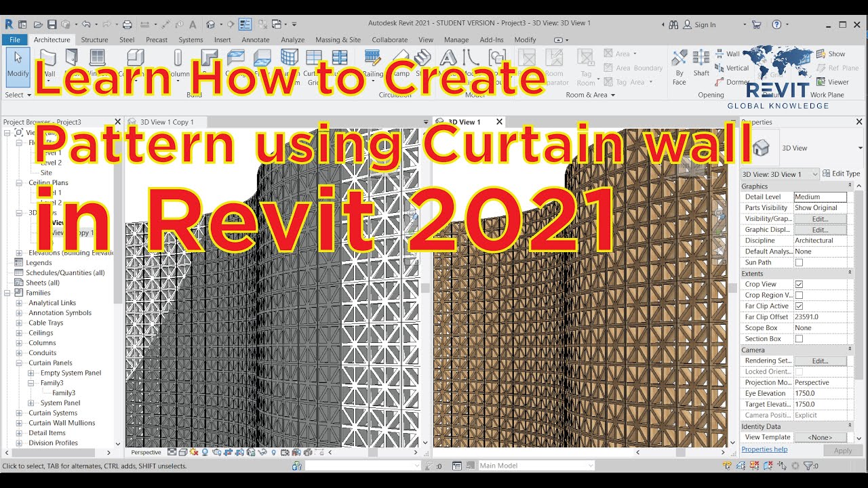The height and width of the screenshot is (488, 868).
Task: Toggle the Far Clip Active checkbox
Action: (799, 306)
